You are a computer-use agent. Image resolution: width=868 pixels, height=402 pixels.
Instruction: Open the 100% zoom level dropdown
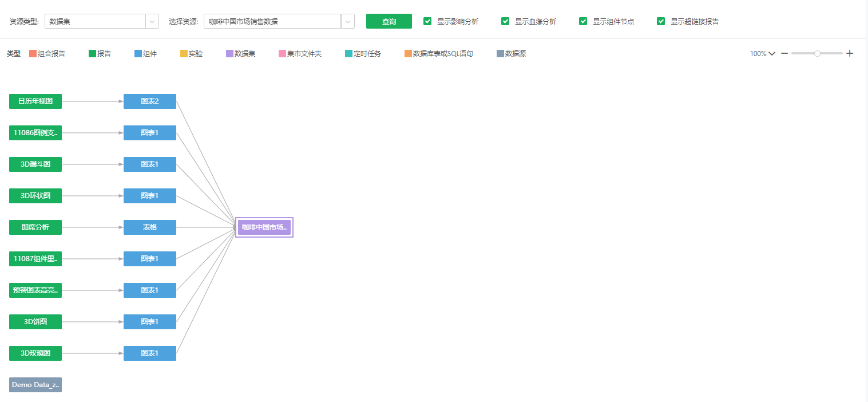[x=763, y=53]
